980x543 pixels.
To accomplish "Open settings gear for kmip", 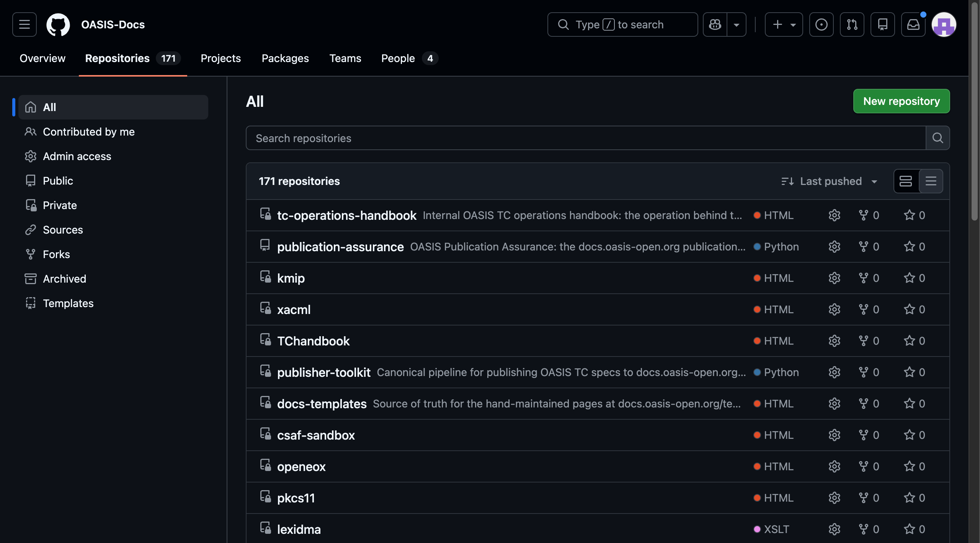I will click(x=835, y=278).
